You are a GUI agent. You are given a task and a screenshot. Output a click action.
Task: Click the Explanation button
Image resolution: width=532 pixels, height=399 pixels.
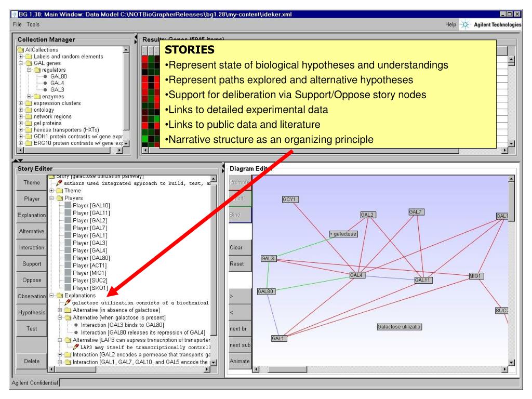[32, 215]
